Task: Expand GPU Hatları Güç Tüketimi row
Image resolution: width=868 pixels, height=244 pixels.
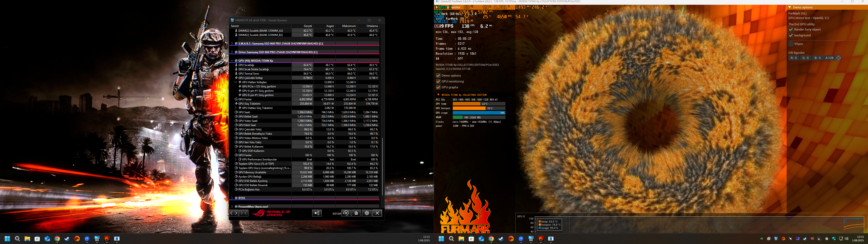Action: coord(236,108)
